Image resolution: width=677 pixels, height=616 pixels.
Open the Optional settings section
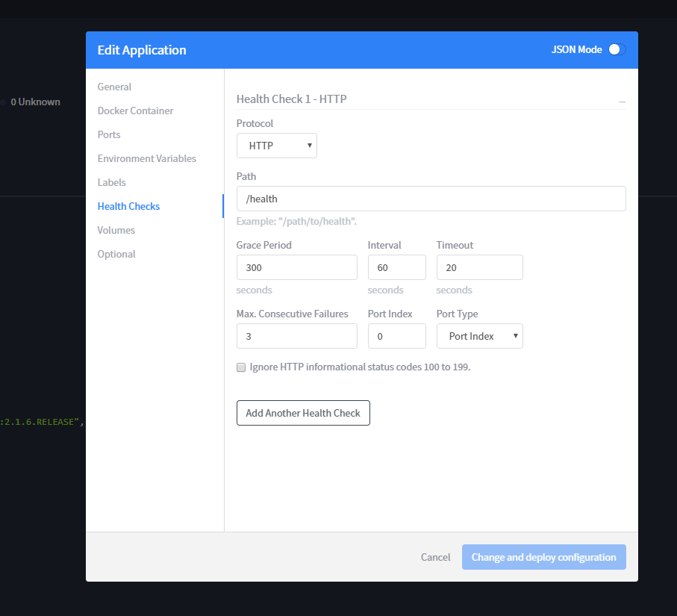(116, 254)
